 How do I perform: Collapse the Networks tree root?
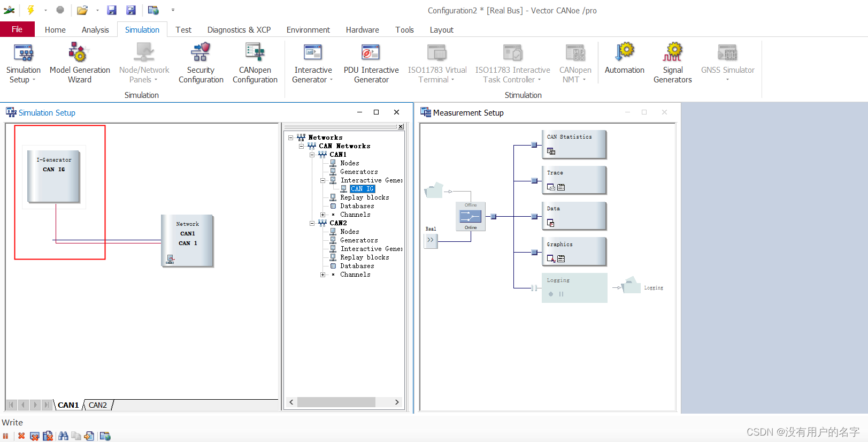click(x=290, y=138)
